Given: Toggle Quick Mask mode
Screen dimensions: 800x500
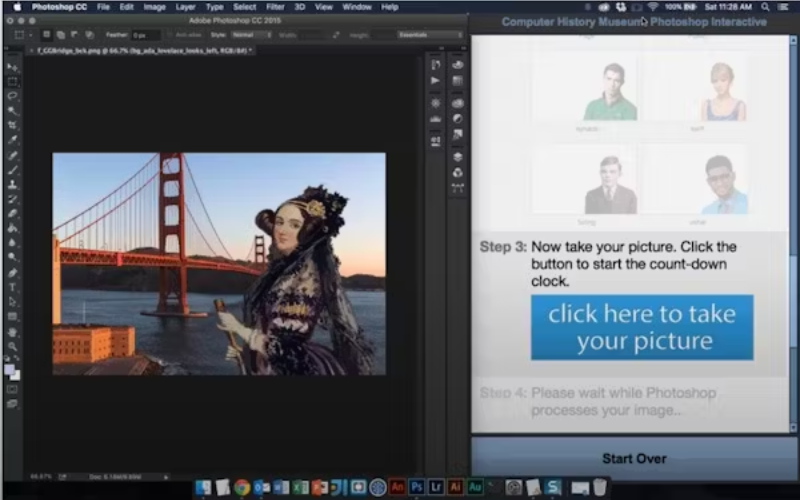Looking at the screenshot, I should (12, 389).
